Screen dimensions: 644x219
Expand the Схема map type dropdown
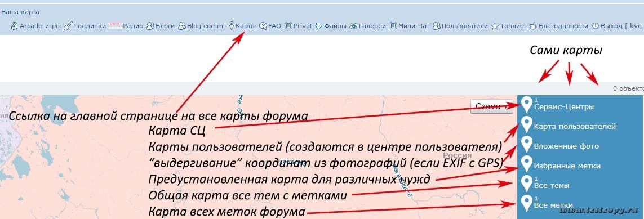coord(492,106)
